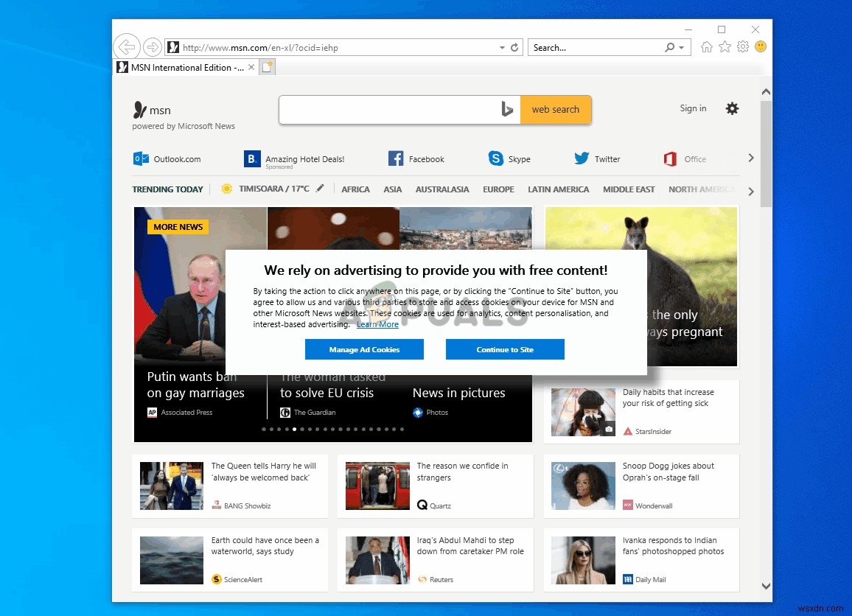Open Internet Explorer's Tools gear icon
The height and width of the screenshot is (616, 852).
(x=742, y=46)
